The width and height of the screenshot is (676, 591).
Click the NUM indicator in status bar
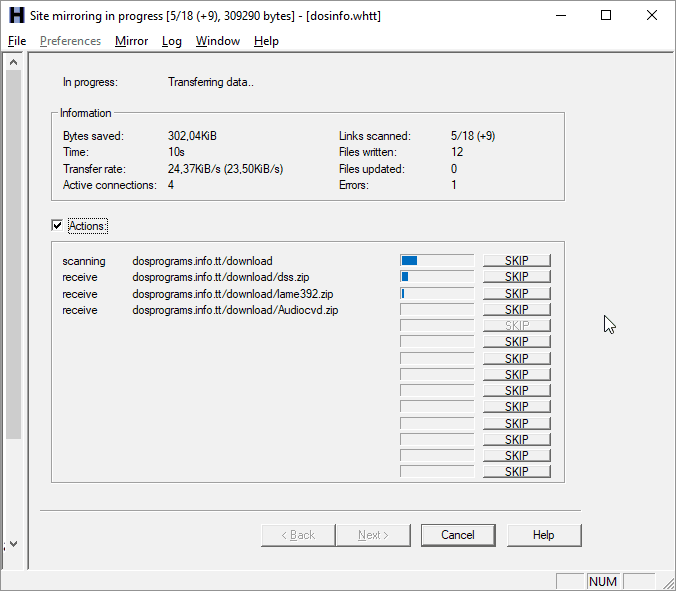603,581
